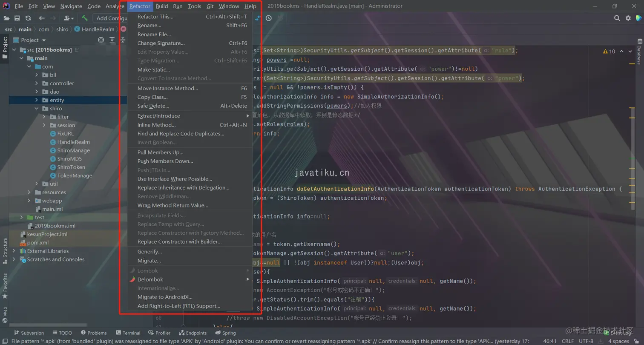Click the Collapse All icon in Project panel

tap(123, 40)
